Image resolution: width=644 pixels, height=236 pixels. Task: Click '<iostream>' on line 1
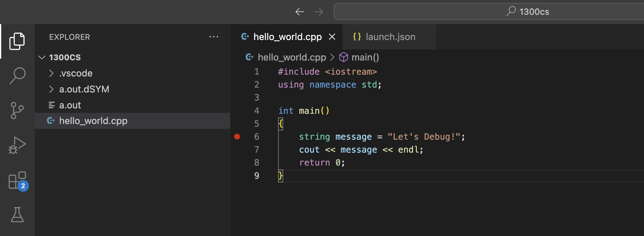pyautogui.click(x=351, y=72)
